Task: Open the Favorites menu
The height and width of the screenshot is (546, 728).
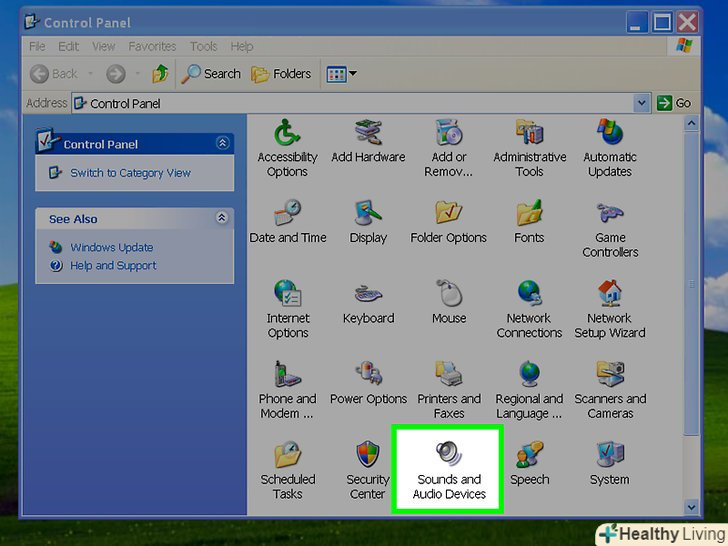Action: (x=152, y=46)
